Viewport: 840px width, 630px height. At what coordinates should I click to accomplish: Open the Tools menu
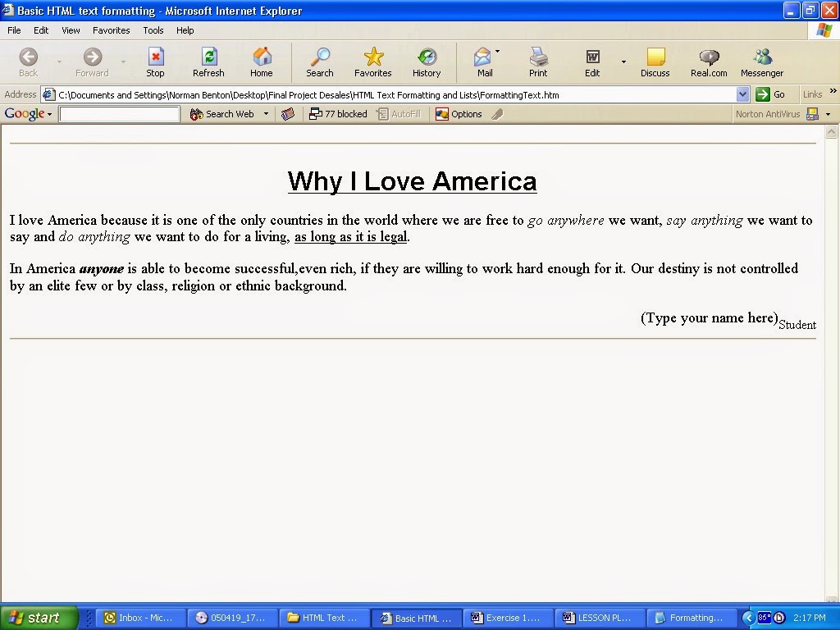[x=153, y=30]
